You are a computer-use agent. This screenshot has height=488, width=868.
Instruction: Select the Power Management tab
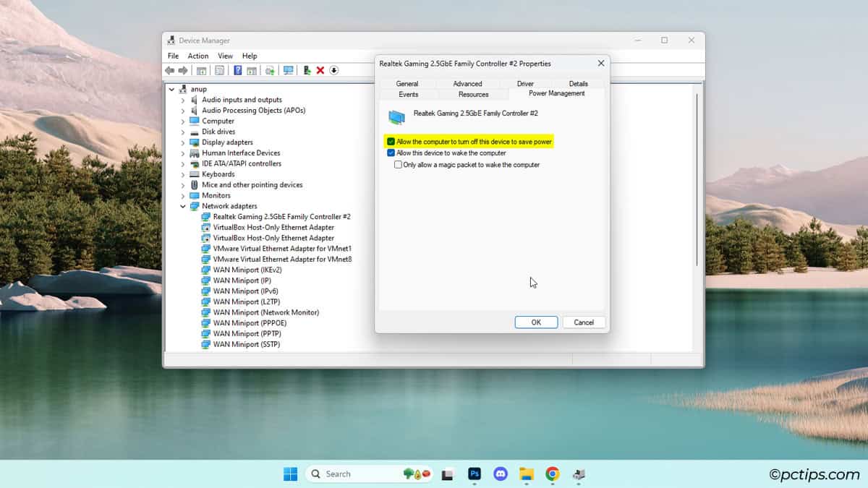pyautogui.click(x=557, y=93)
